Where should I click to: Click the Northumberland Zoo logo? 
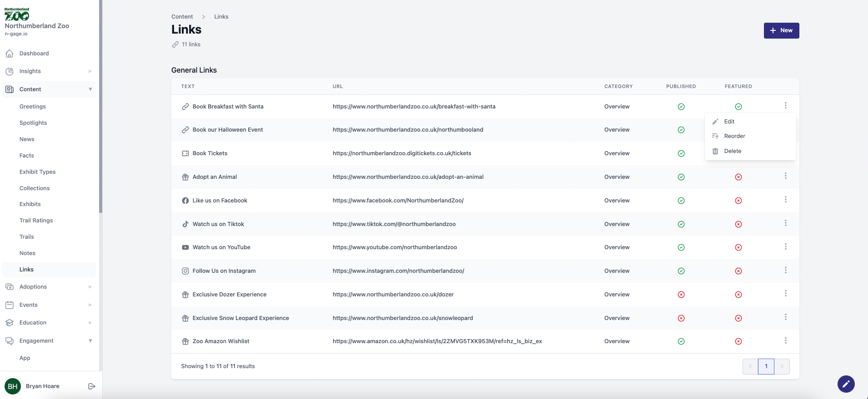pyautogui.click(x=17, y=15)
